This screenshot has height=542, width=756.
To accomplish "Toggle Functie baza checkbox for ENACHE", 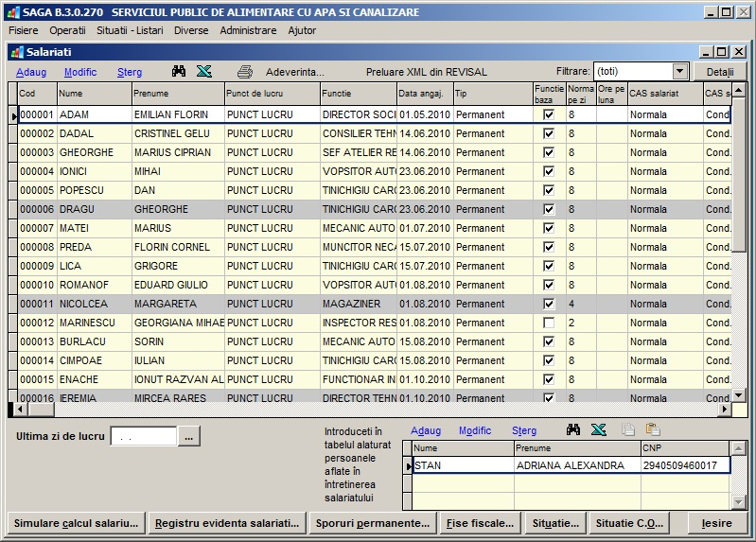I will (549, 379).
